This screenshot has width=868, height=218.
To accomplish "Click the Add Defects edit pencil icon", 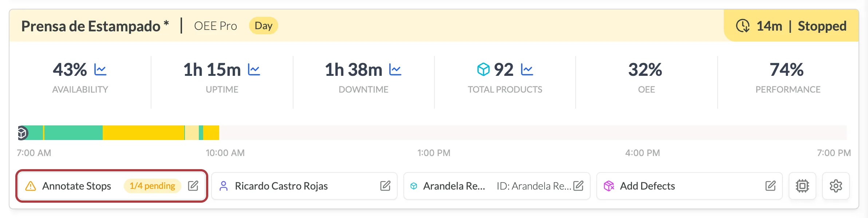I will pyautogui.click(x=770, y=186).
